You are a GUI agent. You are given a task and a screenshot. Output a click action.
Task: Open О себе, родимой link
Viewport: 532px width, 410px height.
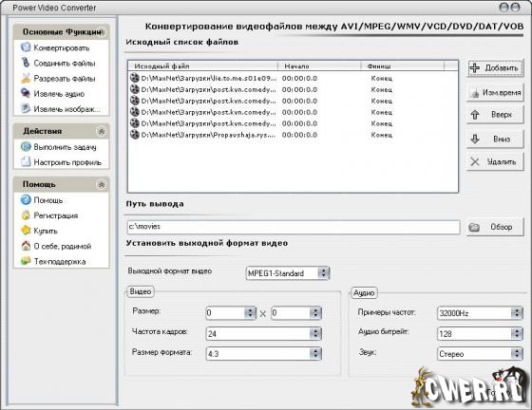pos(63,247)
